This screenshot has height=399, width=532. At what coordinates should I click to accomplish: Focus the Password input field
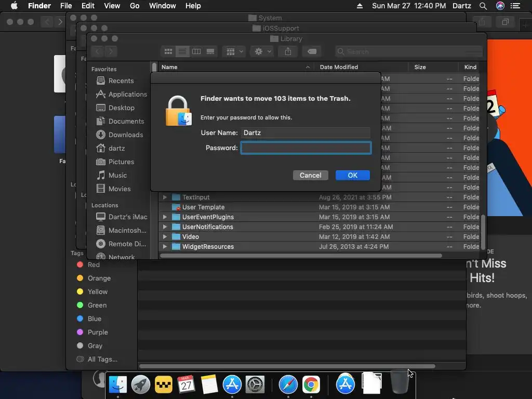tap(306, 148)
